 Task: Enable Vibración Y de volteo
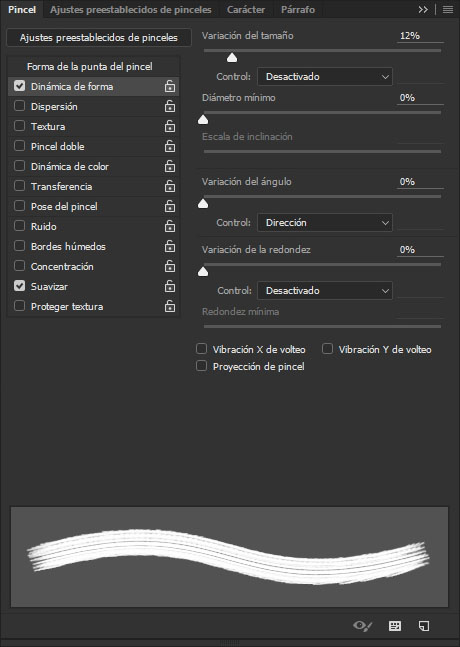[328, 349]
